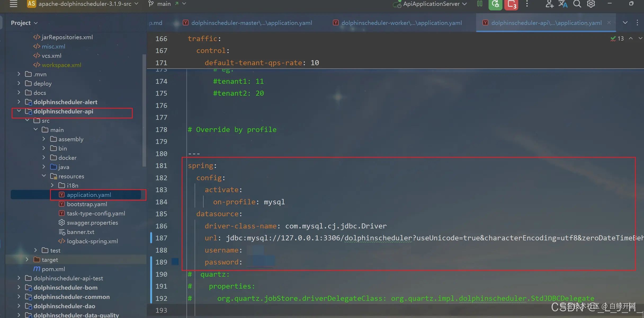This screenshot has height=318, width=644.
Task: Click the Code With Me add-user icon
Action: (549, 4)
